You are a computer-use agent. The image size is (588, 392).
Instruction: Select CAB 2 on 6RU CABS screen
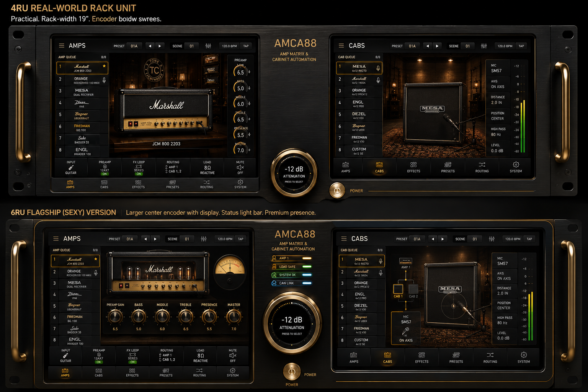(x=413, y=290)
